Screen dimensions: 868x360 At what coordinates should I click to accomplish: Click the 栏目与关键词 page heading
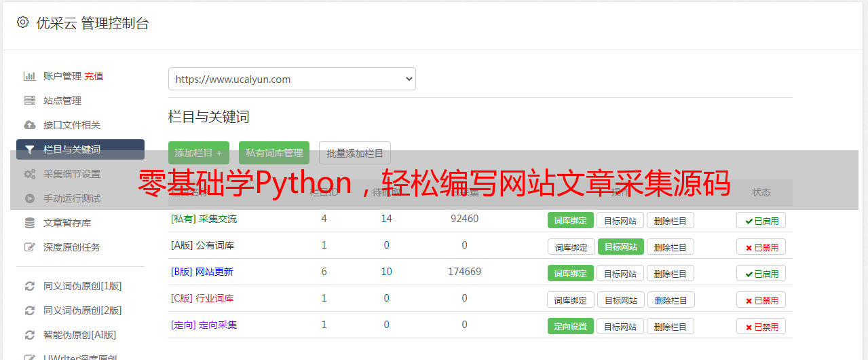click(x=209, y=117)
